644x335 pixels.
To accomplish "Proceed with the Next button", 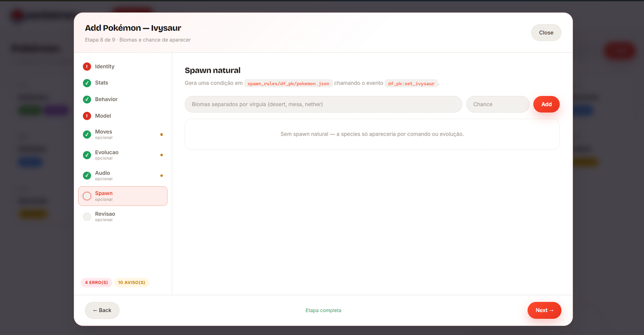I will [x=544, y=310].
